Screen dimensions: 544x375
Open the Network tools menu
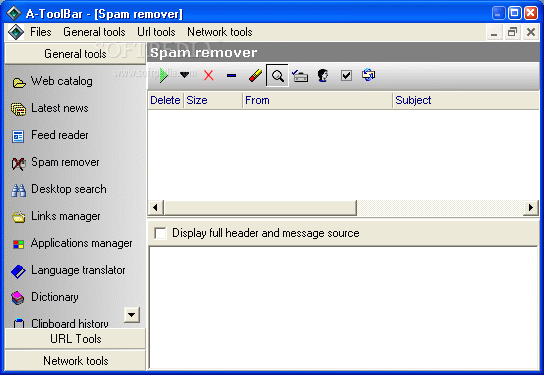(x=220, y=32)
